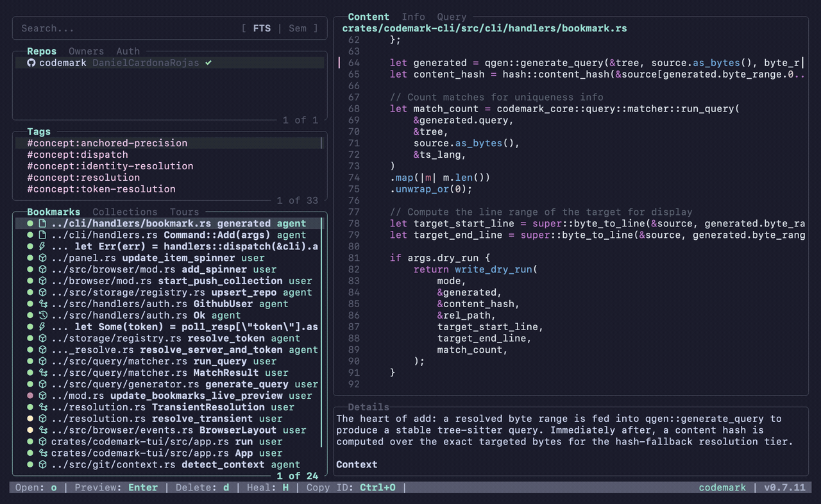This screenshot has height=504, width=821.
Task: Click the Copy ID: Ctrl+O hint
Action: [x=351, y=487]
